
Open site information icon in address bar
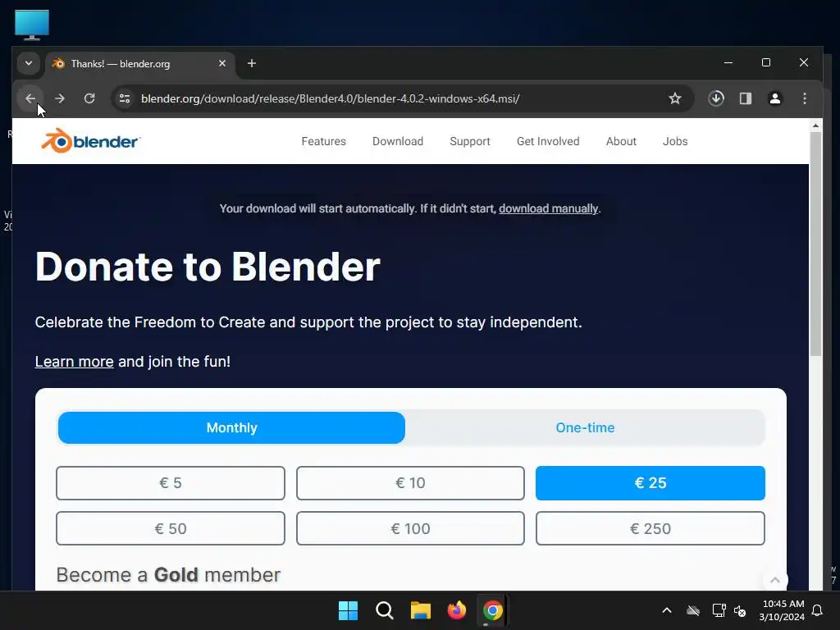125,98
